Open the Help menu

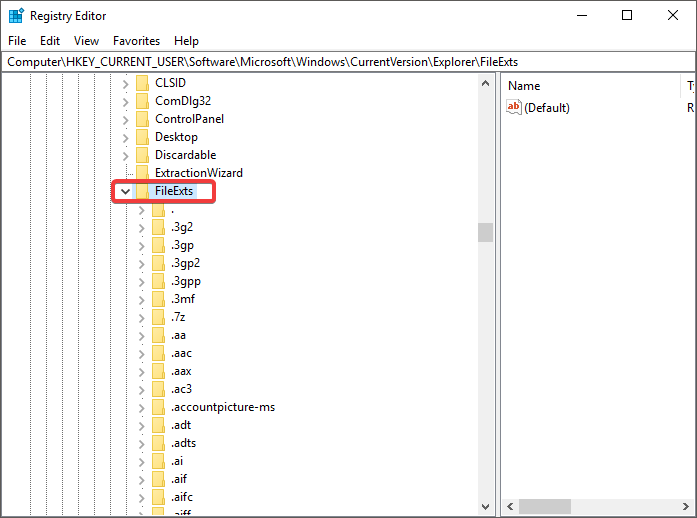pyautogui.click(x=186, y=41)
